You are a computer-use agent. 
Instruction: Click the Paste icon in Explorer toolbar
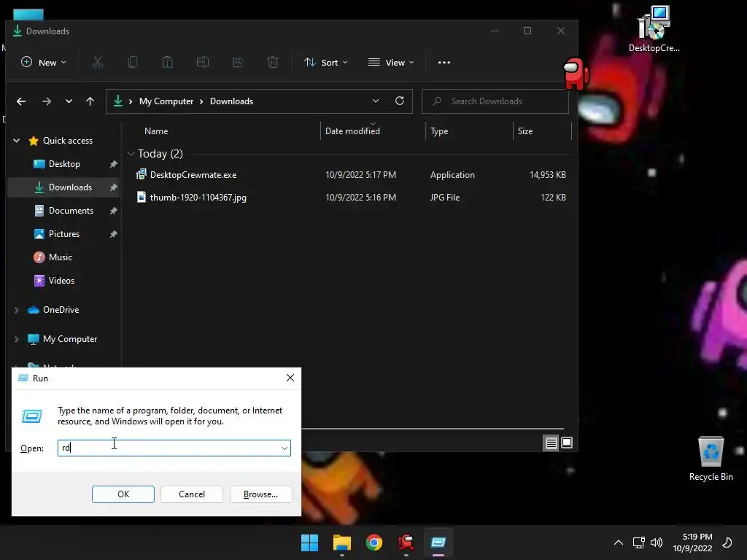(x=168, y=62)
